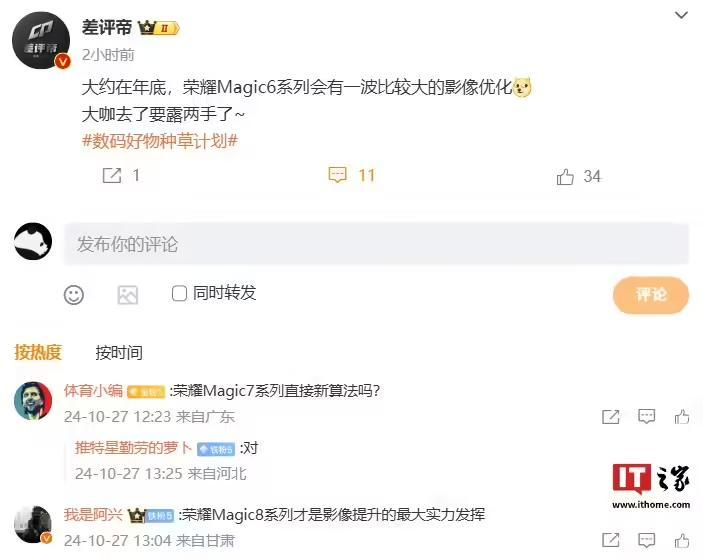The image size is (703, 560).
Task: Like 体育小编's comment
Action: (682, 417)
